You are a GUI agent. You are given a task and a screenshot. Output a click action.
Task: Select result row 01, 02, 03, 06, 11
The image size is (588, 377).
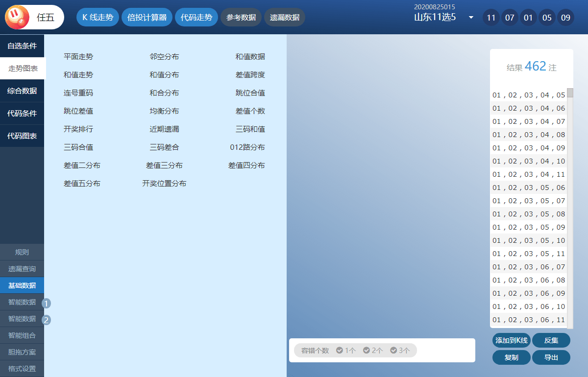click(x=529, y=320)
